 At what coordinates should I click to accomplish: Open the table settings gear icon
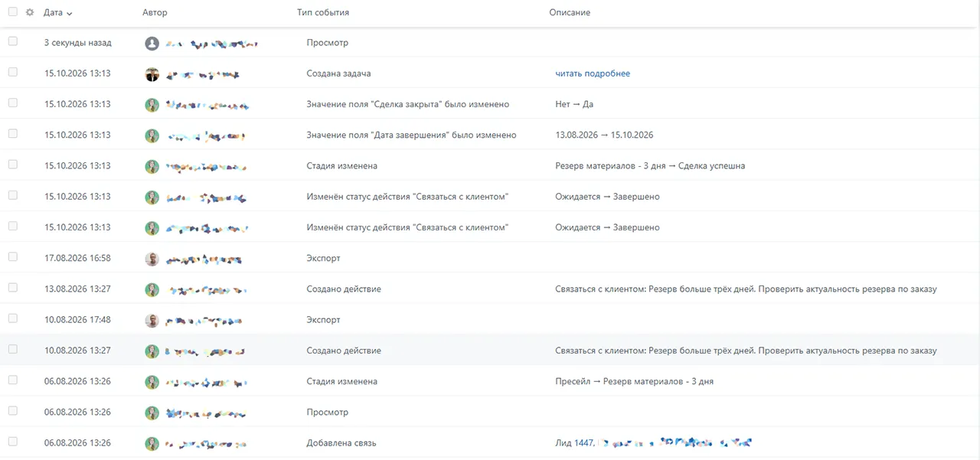pos(30,12)
